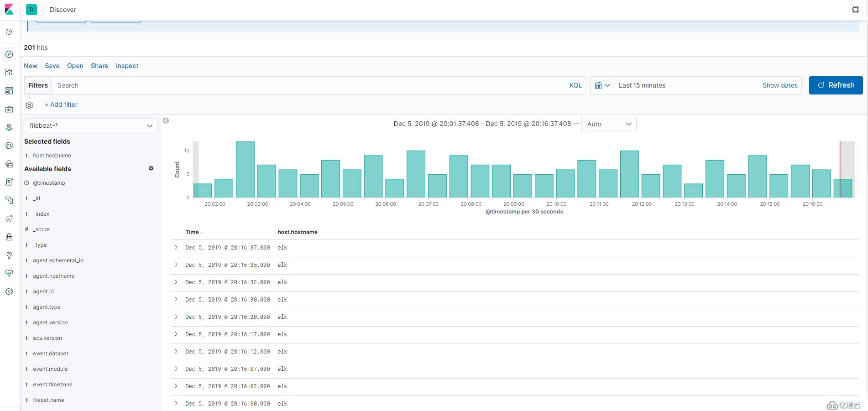Click Last 15 minutes time range
The image size is (868, 411).
[642, 85]
